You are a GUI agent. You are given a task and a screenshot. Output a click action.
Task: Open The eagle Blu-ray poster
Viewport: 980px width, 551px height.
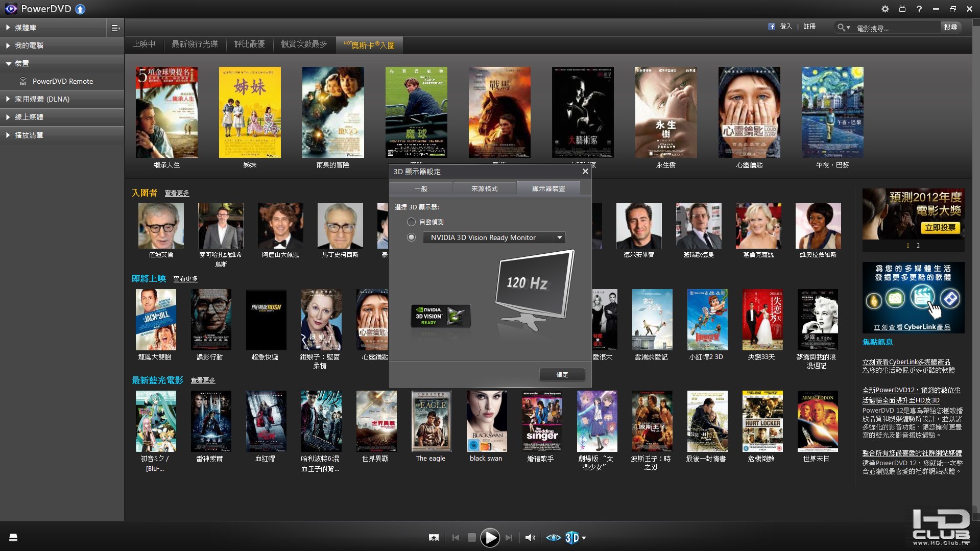coord(432,421)
